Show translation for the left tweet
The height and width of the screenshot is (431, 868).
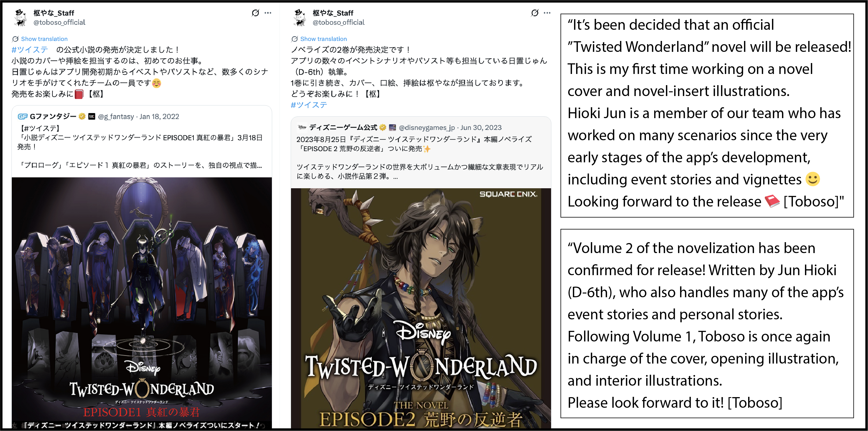point(44,39)
